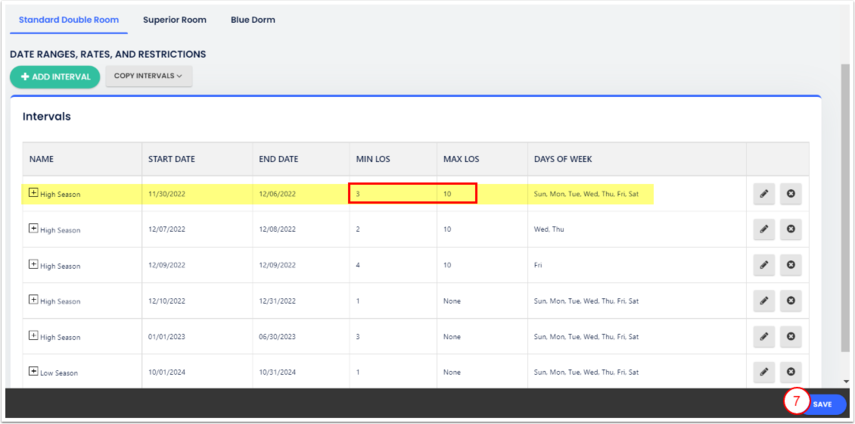Edit the 12/09/2022 Friday interval
The height and width of the screenshot is (424, 855).
pos(764,265)
